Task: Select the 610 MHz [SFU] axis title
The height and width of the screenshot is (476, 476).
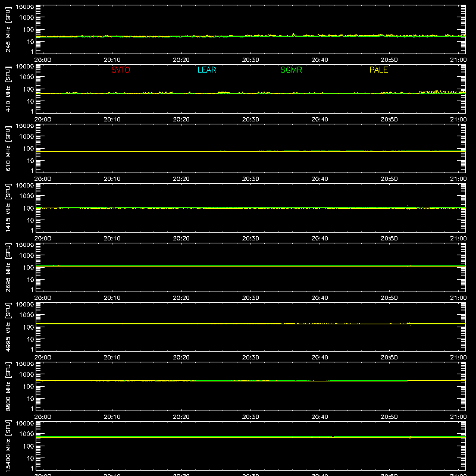Action: click(x=8, y=148)
